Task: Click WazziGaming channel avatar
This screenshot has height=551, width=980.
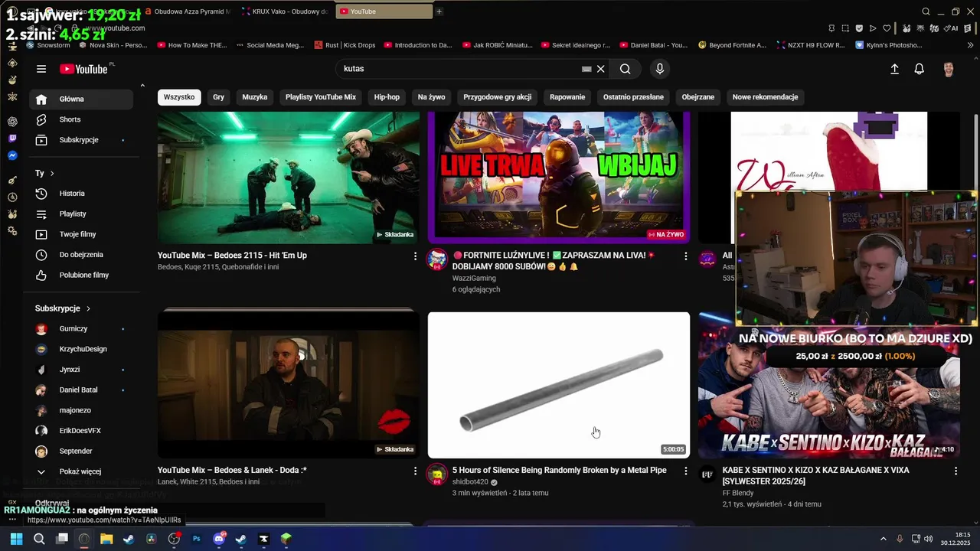Action: (x=437, y=259)
